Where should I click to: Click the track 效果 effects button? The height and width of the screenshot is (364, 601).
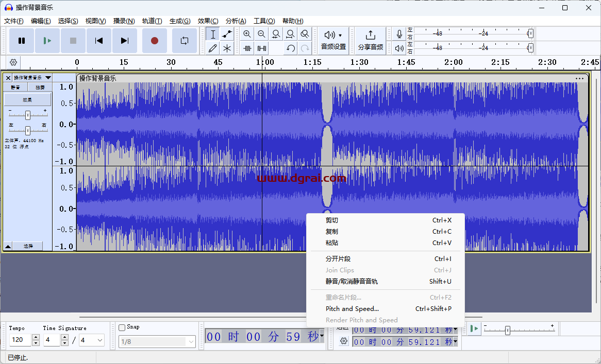(x=27, y=99)
